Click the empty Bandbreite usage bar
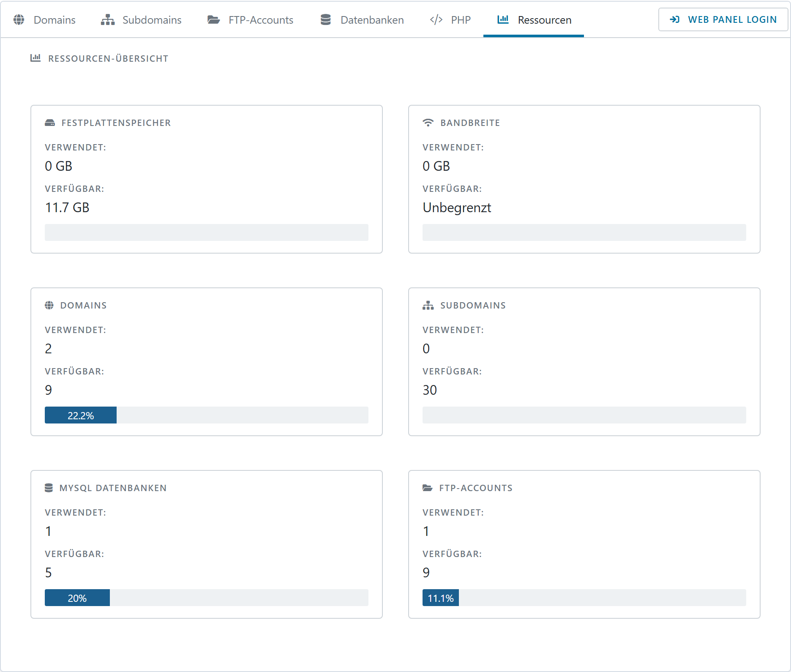This screenshot has height=672, width=791. tap(584, 232)
